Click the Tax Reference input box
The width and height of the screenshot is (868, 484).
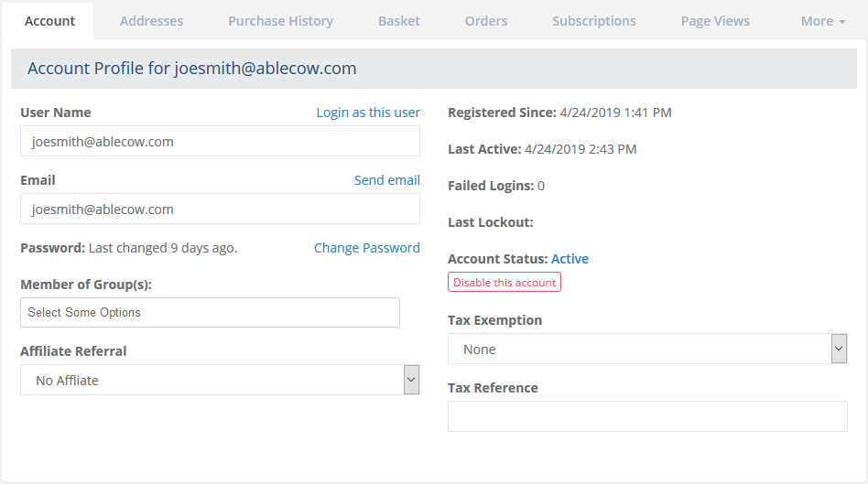pos(646,416)
